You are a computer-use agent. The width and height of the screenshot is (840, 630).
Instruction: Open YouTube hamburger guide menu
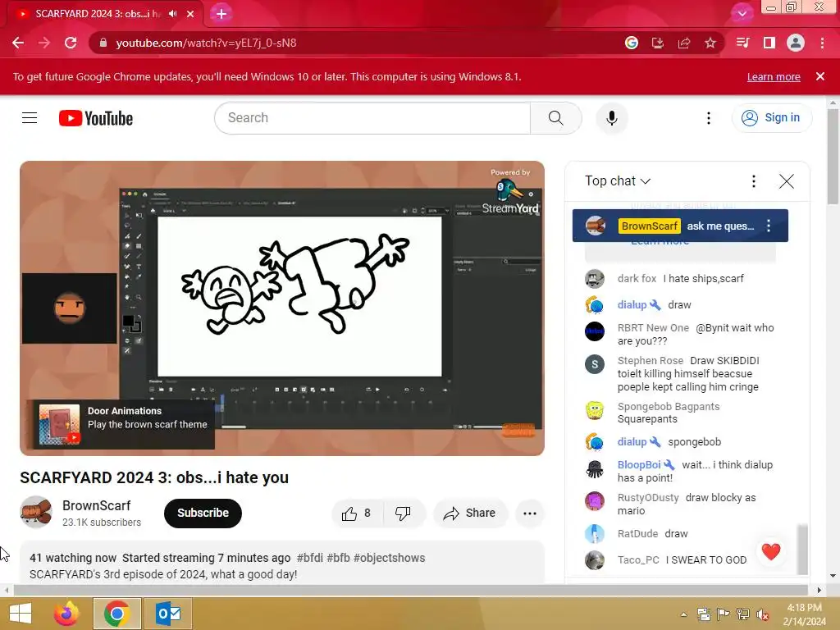30,118
